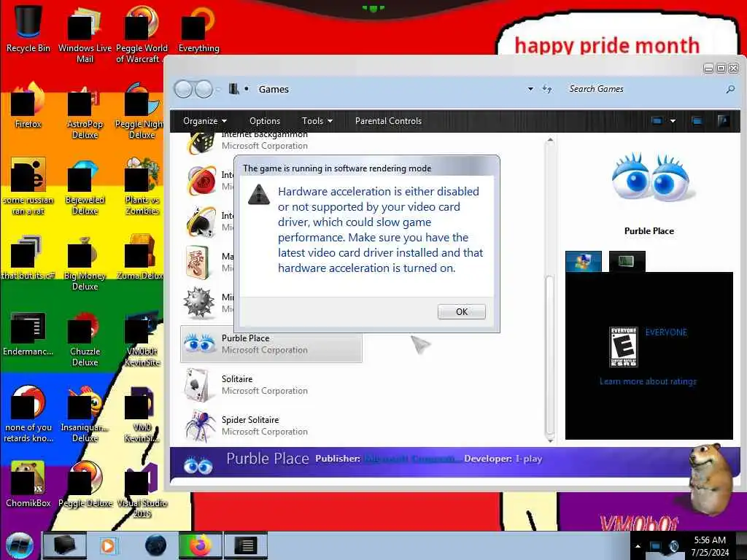
Task: Open the Peggle World of Warcraft shortcut
Action: pos(142,34)
